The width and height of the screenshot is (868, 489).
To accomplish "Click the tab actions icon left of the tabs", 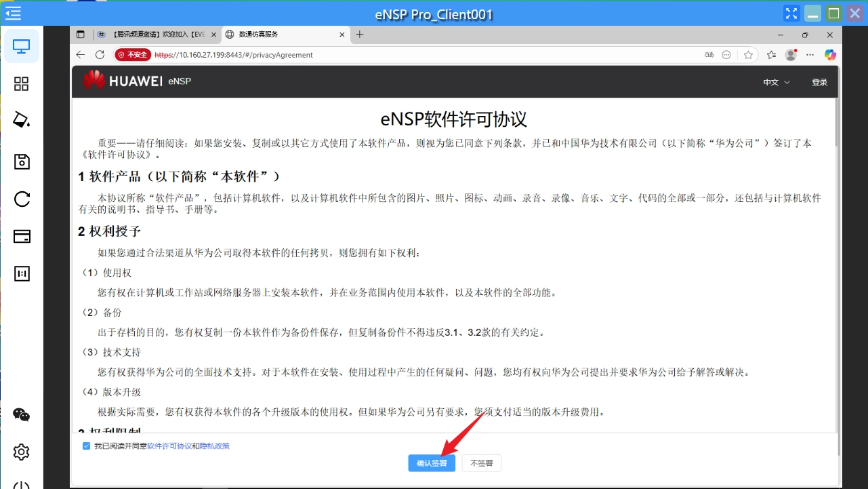I will tap(81, 35).
